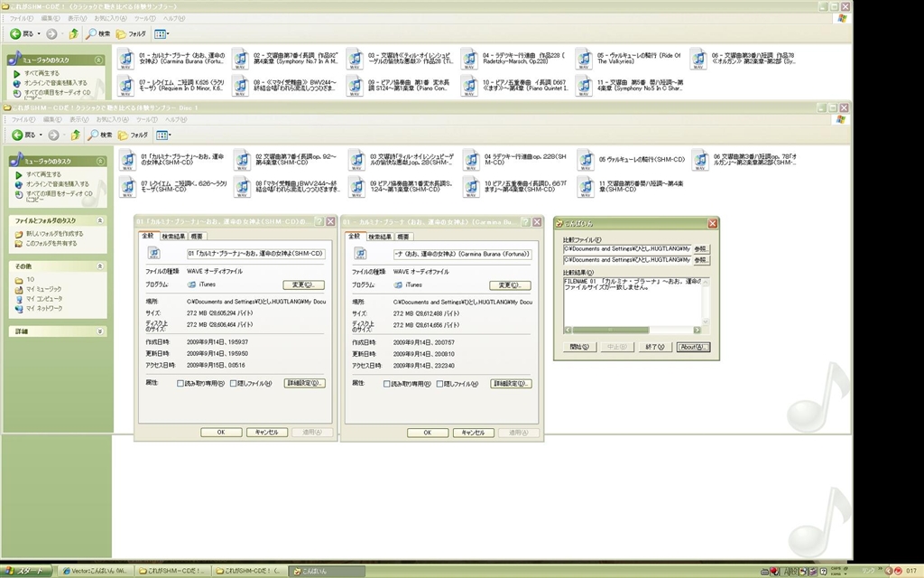Go up one folder in the top Explorer window
The height and width of the screenshot is (578, 924).
(73, 34)
